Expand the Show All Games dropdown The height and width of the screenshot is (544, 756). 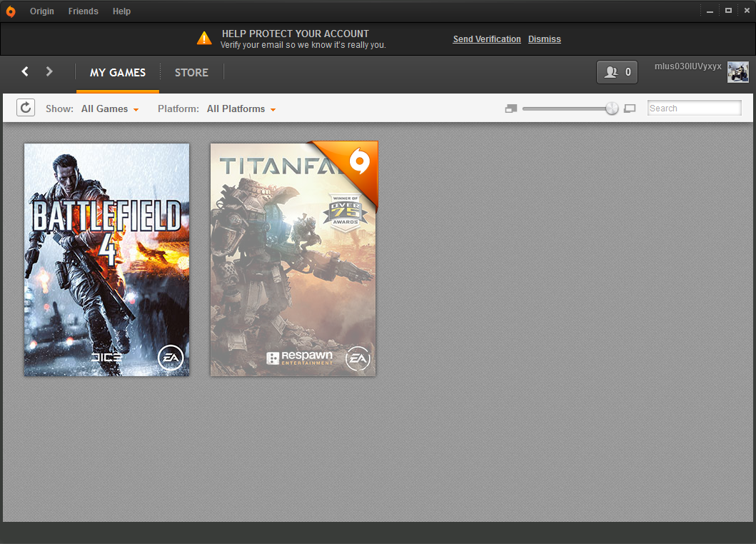[110, 109]
